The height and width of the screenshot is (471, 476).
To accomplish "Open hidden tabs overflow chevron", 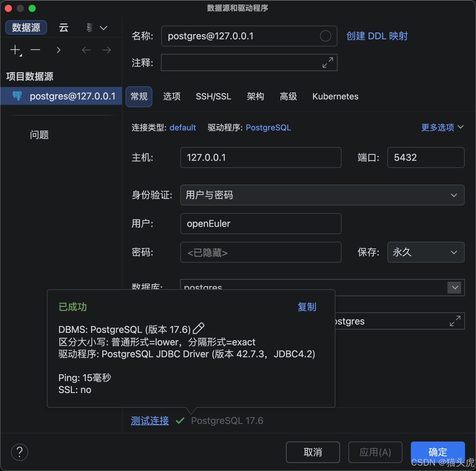I will [x=103, y=28].
